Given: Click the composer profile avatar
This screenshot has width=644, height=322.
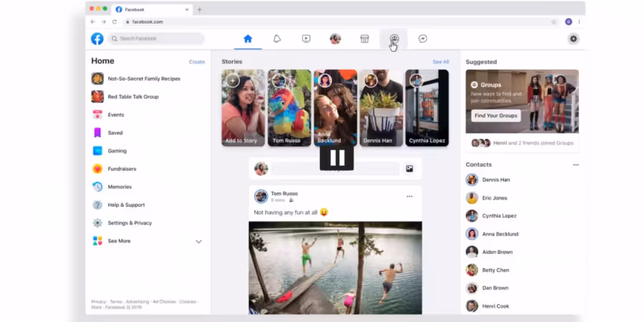Looking at the screenshot, I should click(261, 169).
